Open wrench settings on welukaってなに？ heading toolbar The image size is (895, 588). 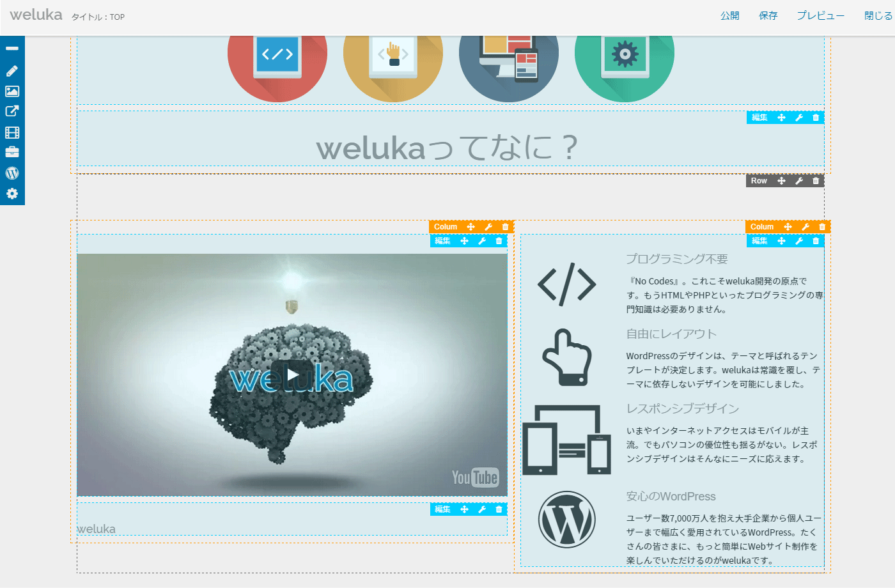[798, 118]
